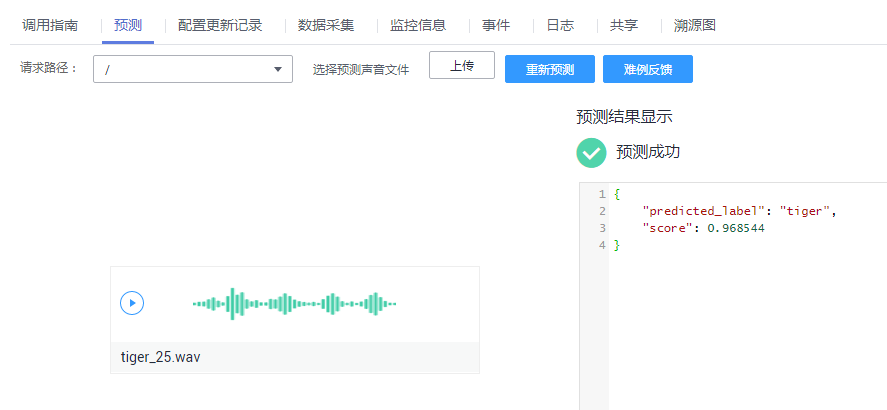
Task: Switch to the 预测 tab
Action: click(128, 25)
